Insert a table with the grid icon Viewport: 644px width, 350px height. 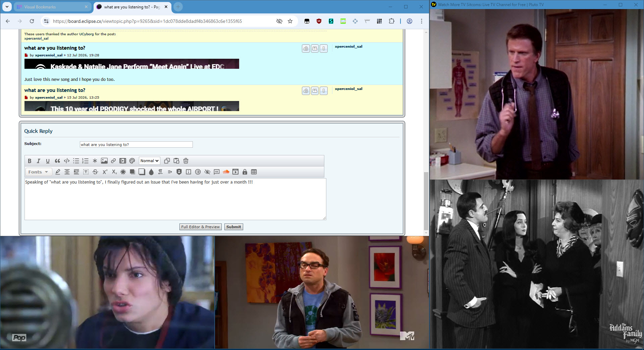point(254,172)
